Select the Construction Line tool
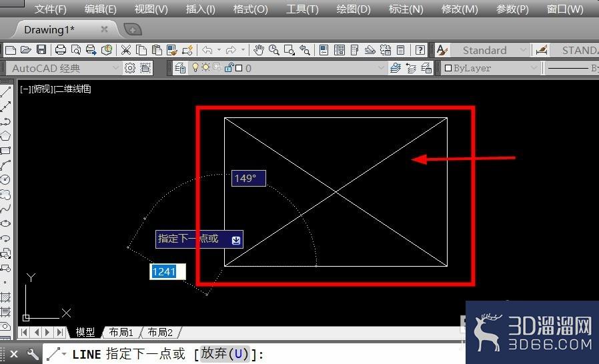The width and height of the screenshot is (599, 364). pyautogui.click(x=5, y=106)
